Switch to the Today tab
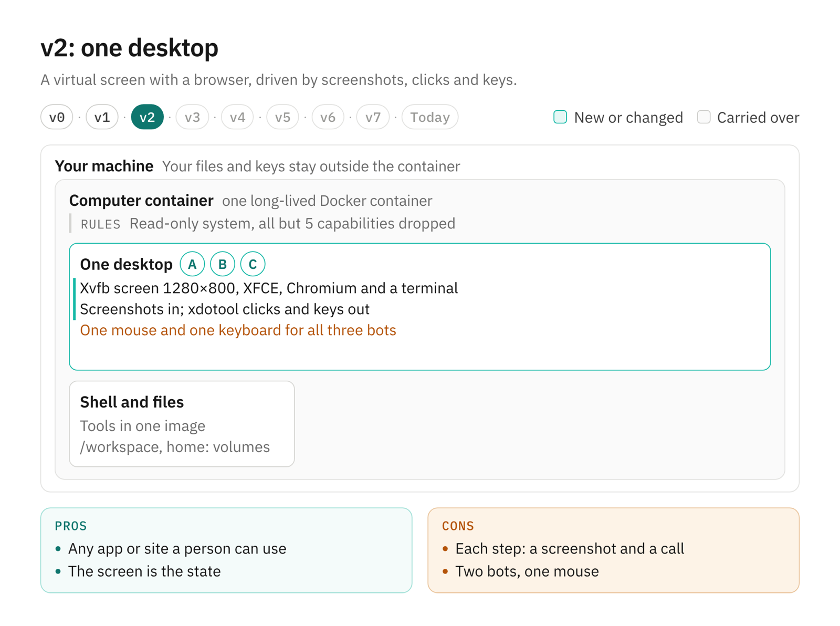Screen dimensions: 840x626 click(430, 117)
